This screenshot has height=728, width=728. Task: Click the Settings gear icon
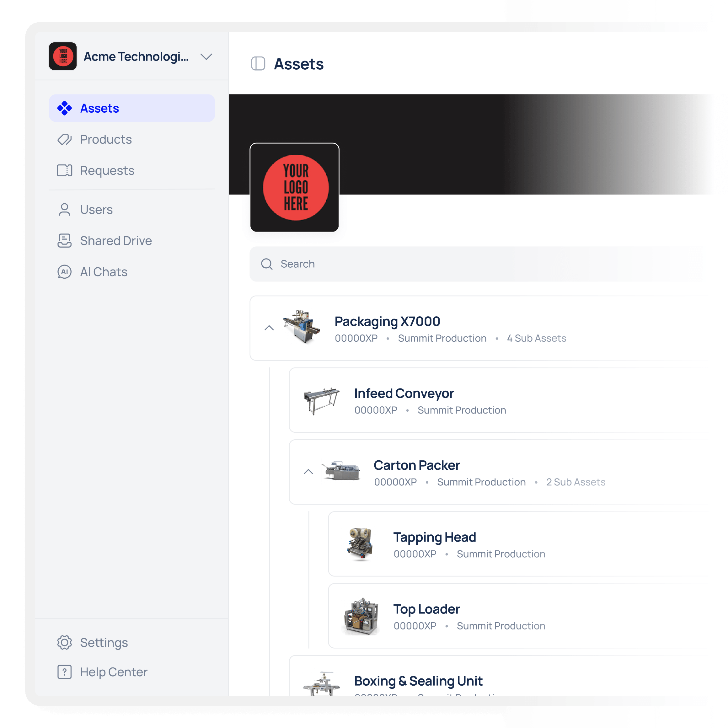coord(64,642)
